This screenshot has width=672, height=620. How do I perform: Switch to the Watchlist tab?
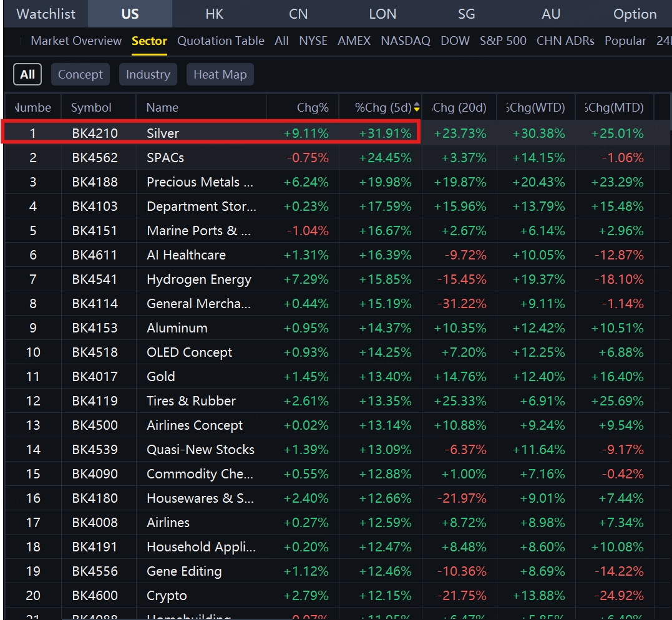tap(46, 14)
